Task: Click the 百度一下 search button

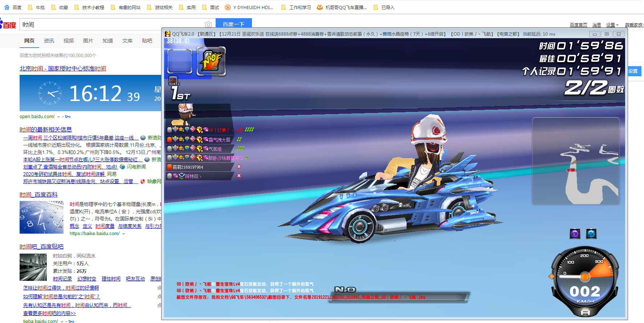Action: click(x=234, y=23)
